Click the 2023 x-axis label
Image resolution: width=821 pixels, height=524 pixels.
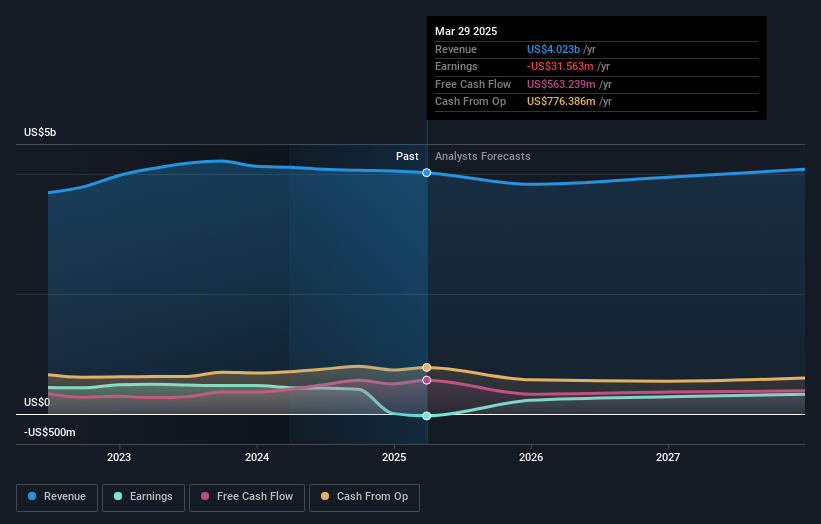pyautogui.click(x=119, y=457)
